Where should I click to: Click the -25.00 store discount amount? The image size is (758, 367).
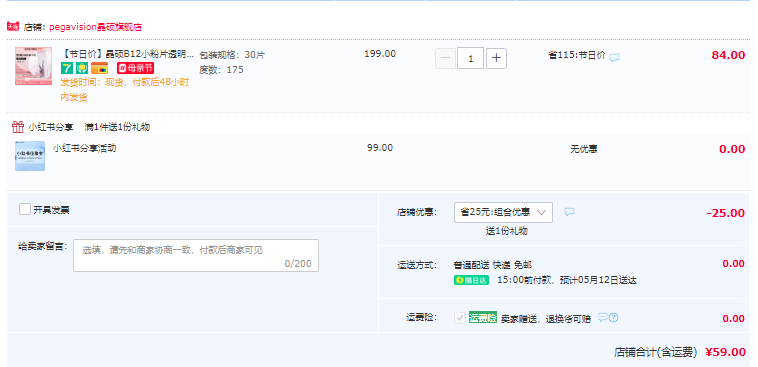(x=726, y=213)
